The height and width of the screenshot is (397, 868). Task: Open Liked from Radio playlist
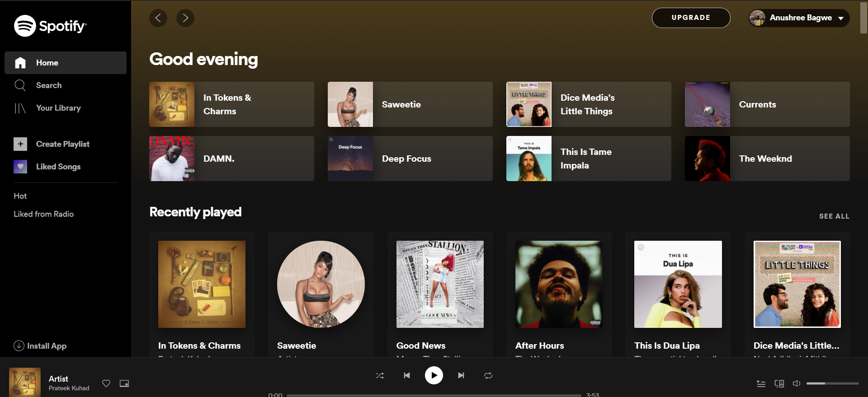(x=44, y=214)
